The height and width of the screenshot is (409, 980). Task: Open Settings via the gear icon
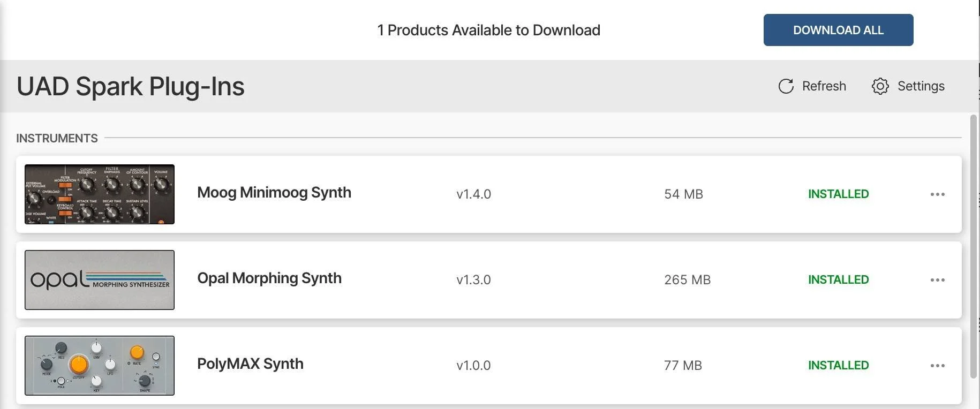[x=880, y=86]
